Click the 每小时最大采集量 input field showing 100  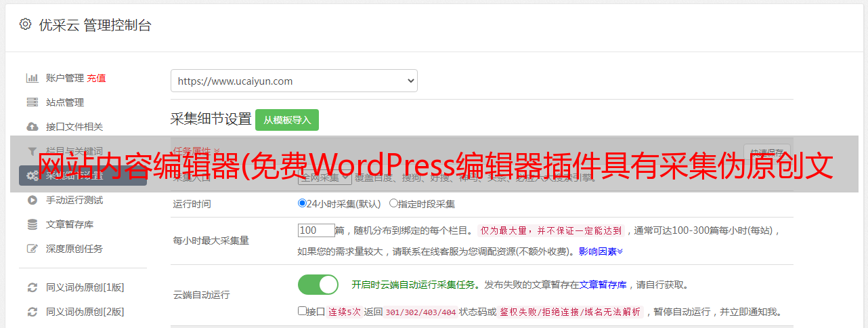click(x=316, y=230)
